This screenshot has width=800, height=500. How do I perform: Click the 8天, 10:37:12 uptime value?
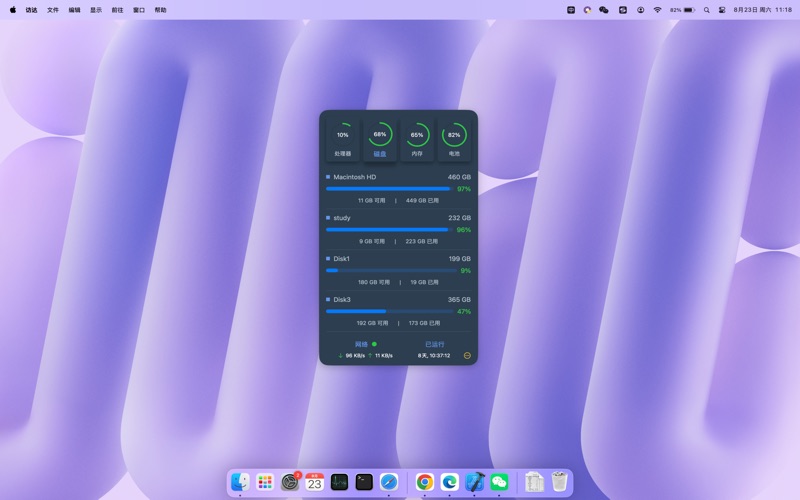pos(434,356)
